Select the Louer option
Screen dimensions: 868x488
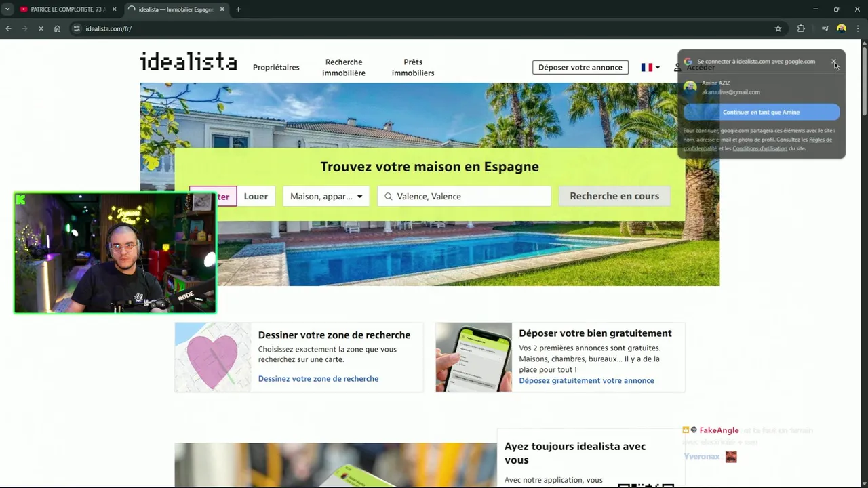click(256, 197)
